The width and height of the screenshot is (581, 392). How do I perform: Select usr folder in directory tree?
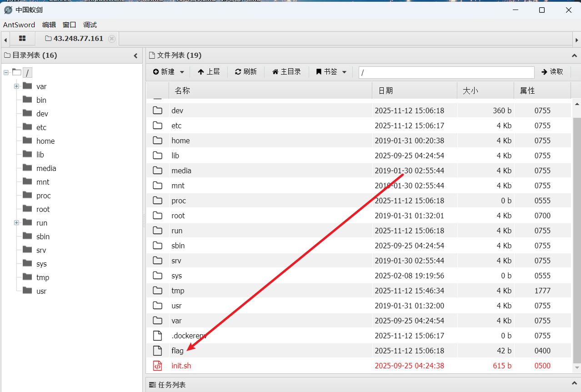[x=41, y=291]
